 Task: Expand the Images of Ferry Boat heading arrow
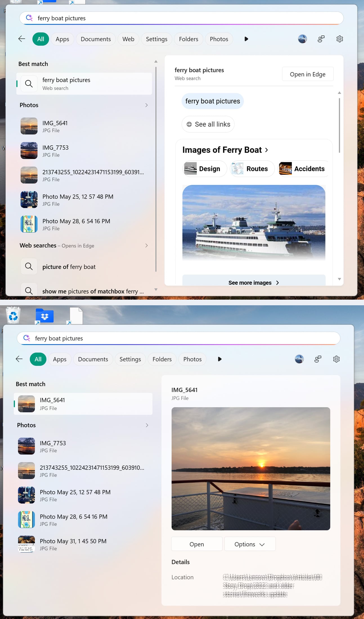pos(266,150)
